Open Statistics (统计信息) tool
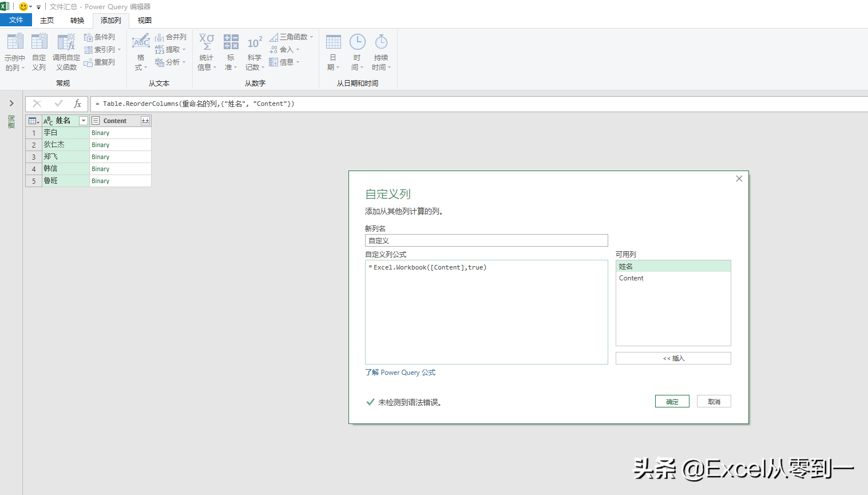868x495 pixels. [207, 52]
